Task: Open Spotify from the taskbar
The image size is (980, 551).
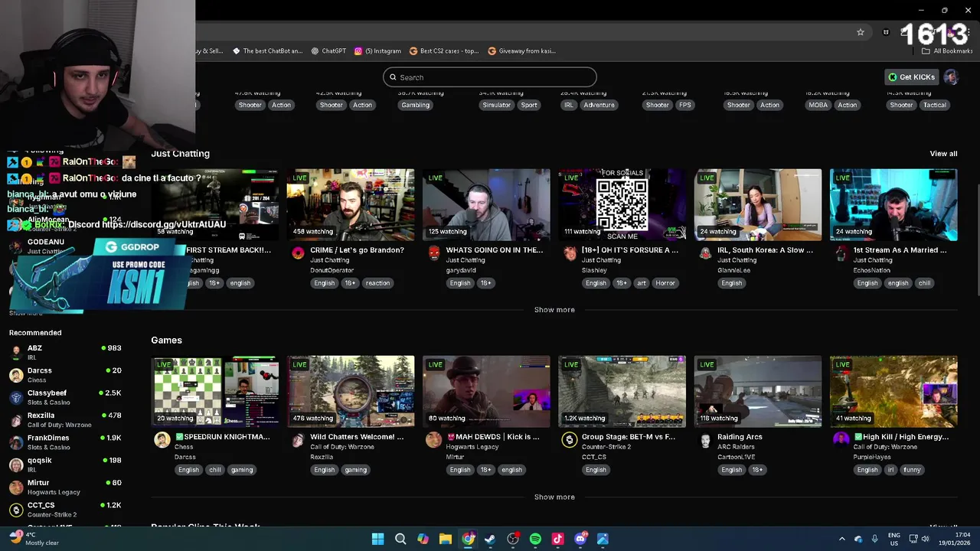Action: click(535, 539)
